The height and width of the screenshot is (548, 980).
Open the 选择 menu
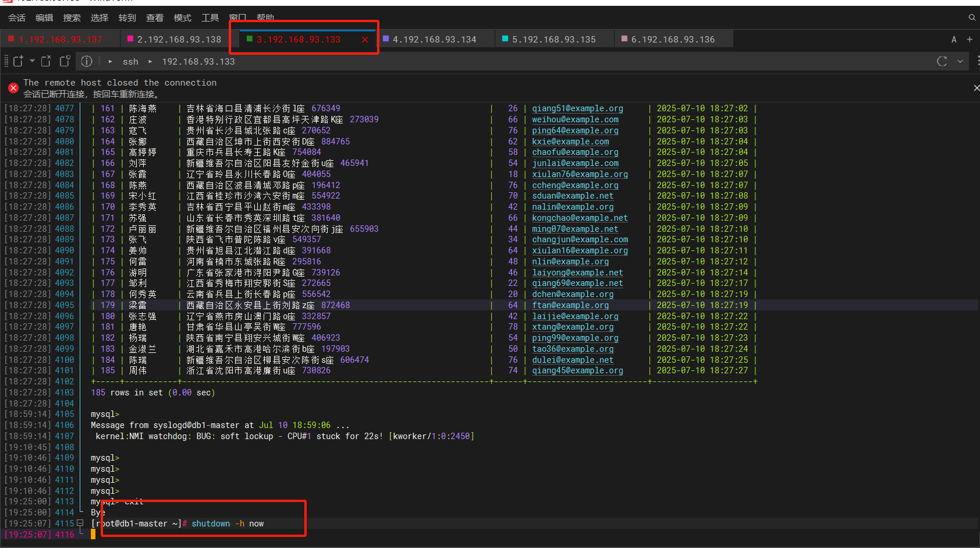100,17
